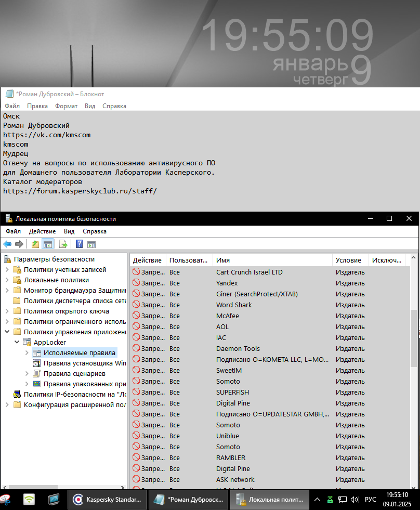Open help via the blue question mark icon
420x510 pixels.
pos(79,244)
